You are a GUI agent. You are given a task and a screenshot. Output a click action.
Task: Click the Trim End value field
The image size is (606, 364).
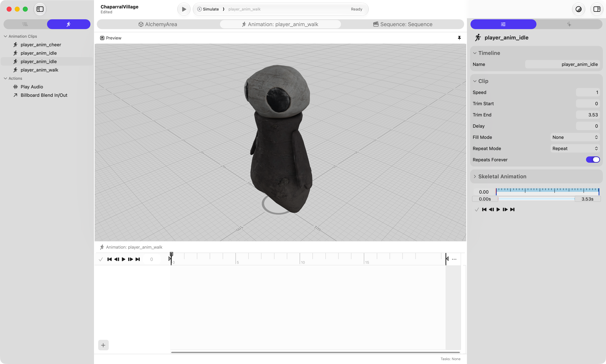588,115
